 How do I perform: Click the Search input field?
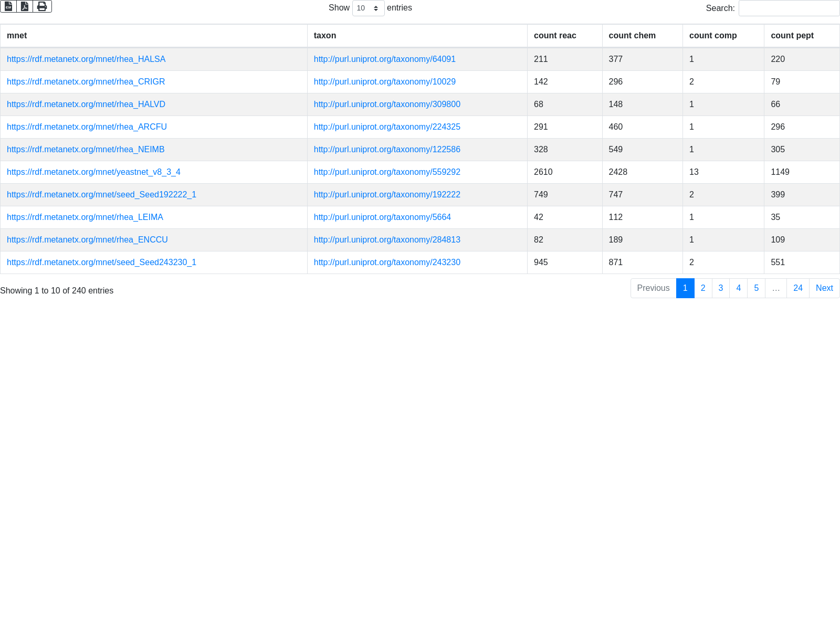pyautogui.click(x=789, y=8)
